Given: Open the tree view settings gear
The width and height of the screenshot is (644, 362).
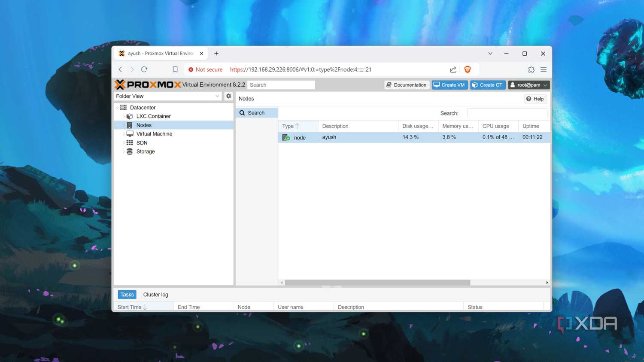Looking at the screenshot, I should coord(229,96).
